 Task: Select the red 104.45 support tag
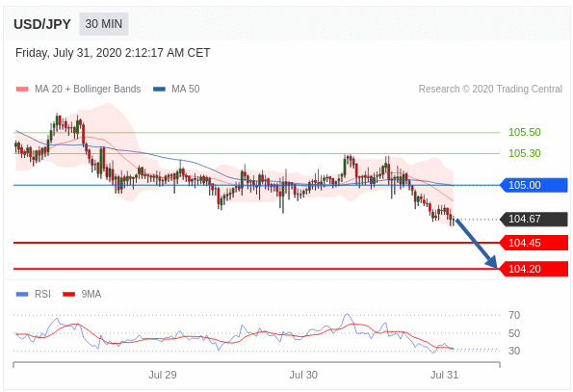(x=534, y=243)
